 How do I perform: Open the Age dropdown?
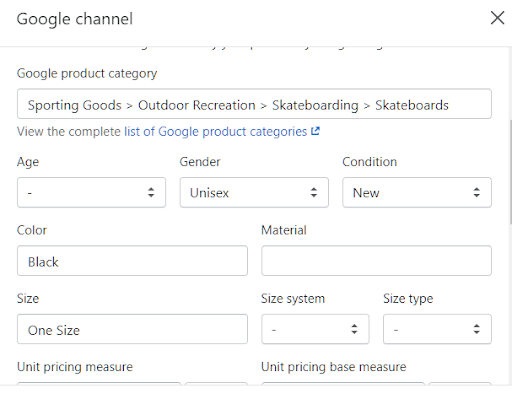click(x=91, y=192)
